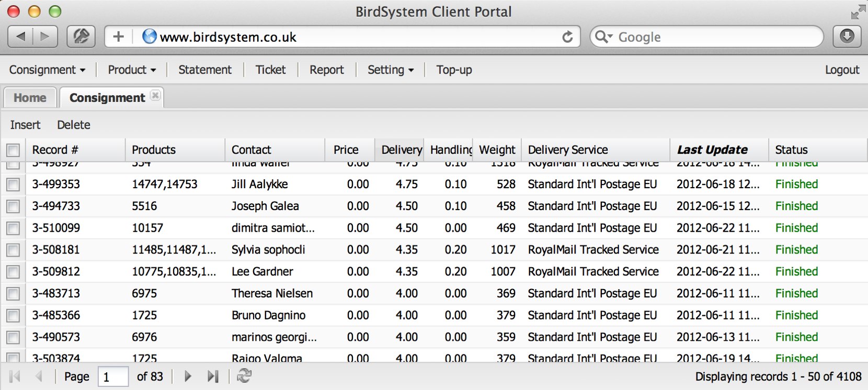Check the row for record 3-485366
868x390 pixels.
point(13,316)
